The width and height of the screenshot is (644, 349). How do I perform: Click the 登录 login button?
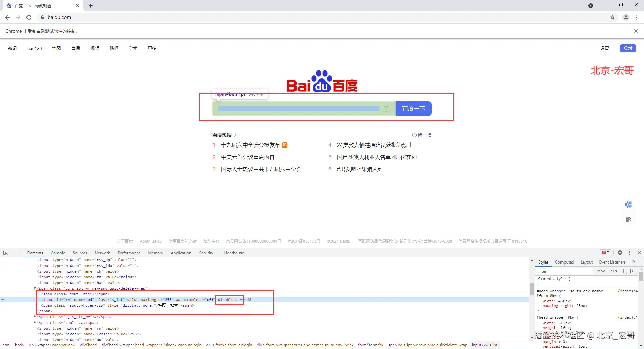[628, 48]
